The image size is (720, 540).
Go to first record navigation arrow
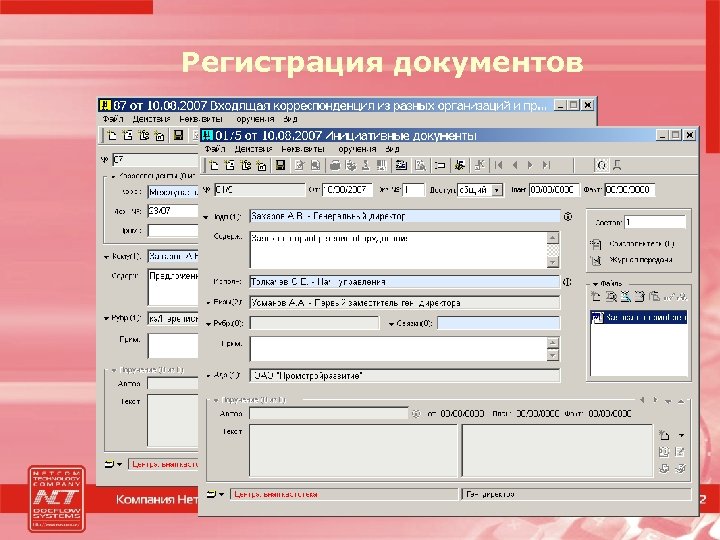pos(499,165)
